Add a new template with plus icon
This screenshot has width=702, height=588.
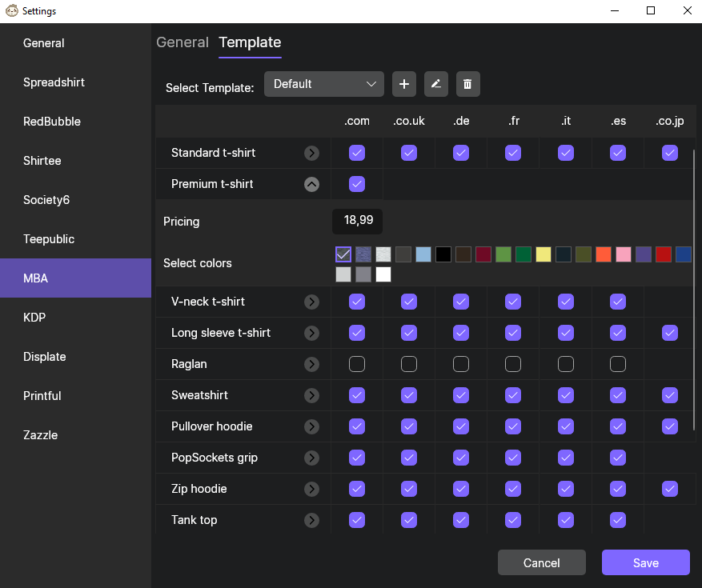click(403, 84)
